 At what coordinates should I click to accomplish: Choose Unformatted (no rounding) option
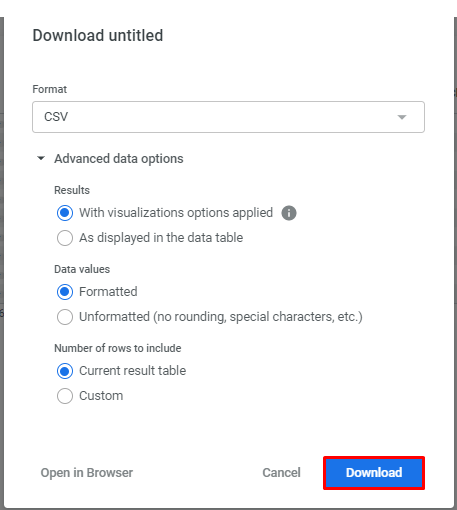65,317
